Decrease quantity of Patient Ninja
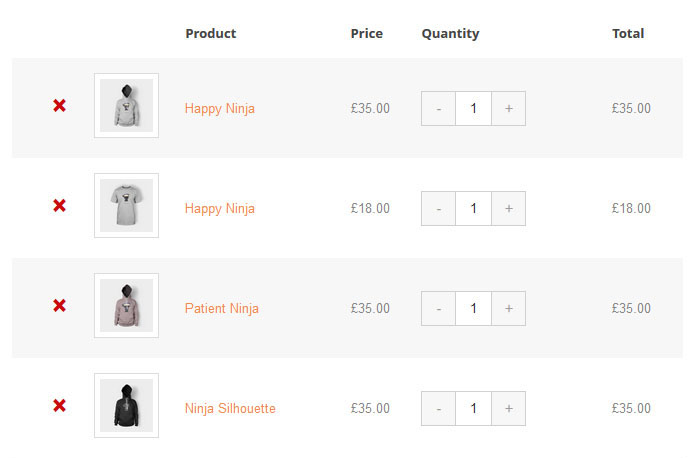Screen dimensions: 692x458 click(438, 308)
